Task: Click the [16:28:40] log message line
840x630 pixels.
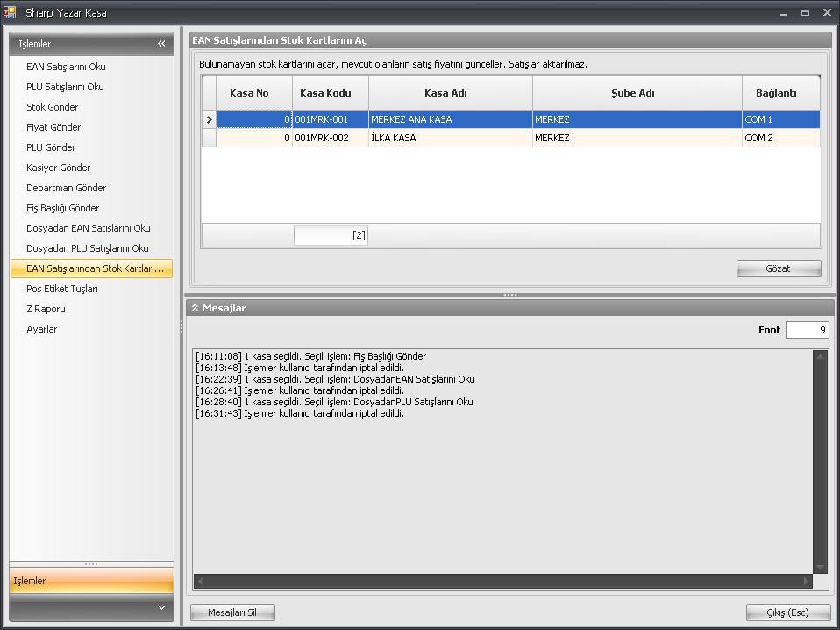Action: pyautogui.click(x=334, y=402)
